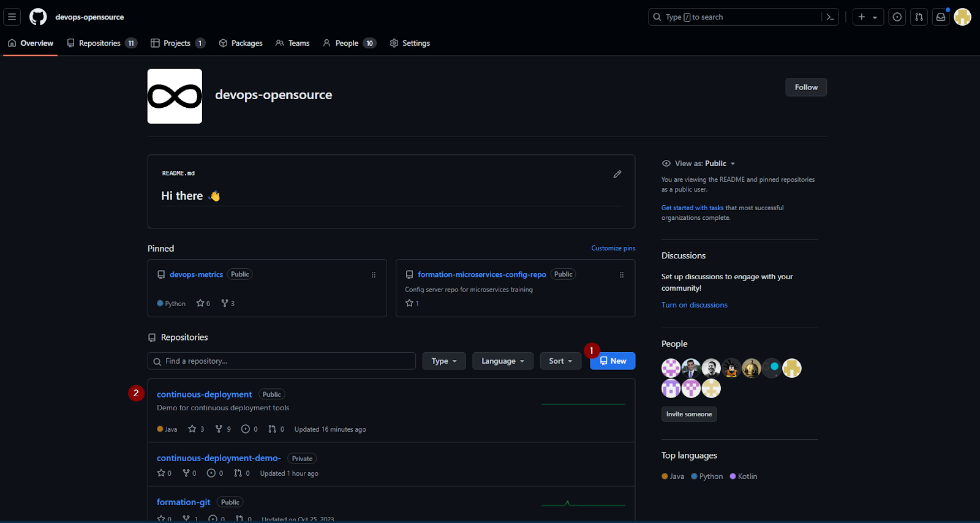Open stars count of continuous-deployment

coord(196,429)
